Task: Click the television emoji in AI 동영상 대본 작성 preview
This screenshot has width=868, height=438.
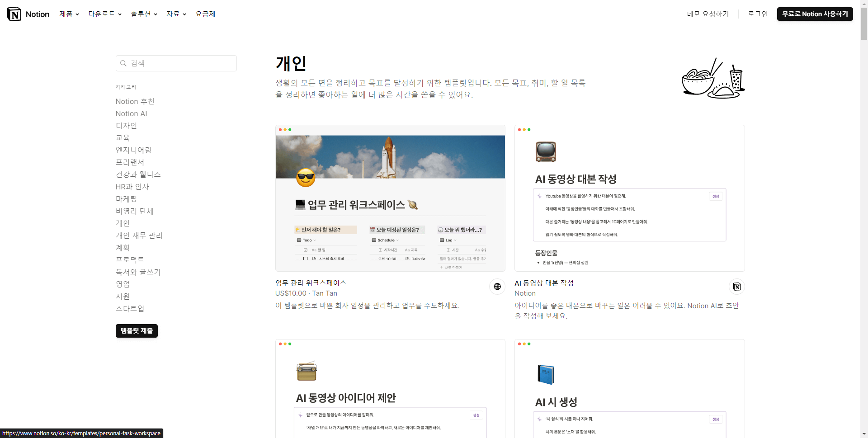Action: [546, 151]
